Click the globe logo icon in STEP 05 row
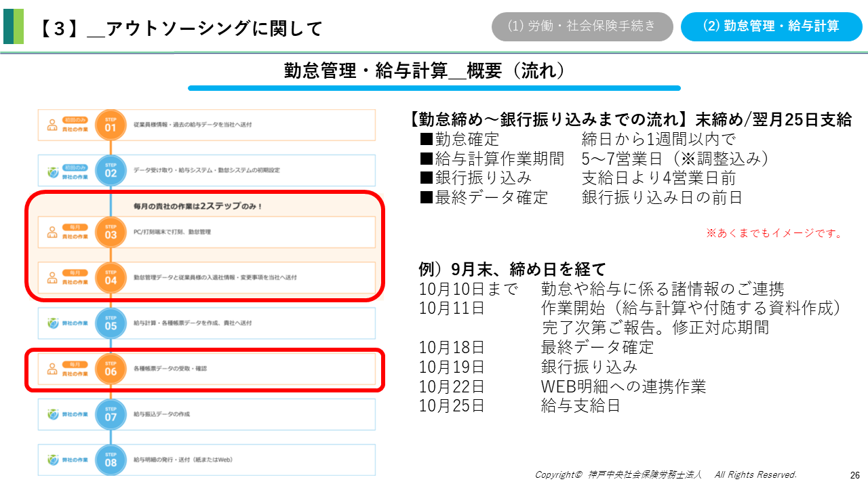The width and height of the screenshot is (868, 488). click(53, 323)
